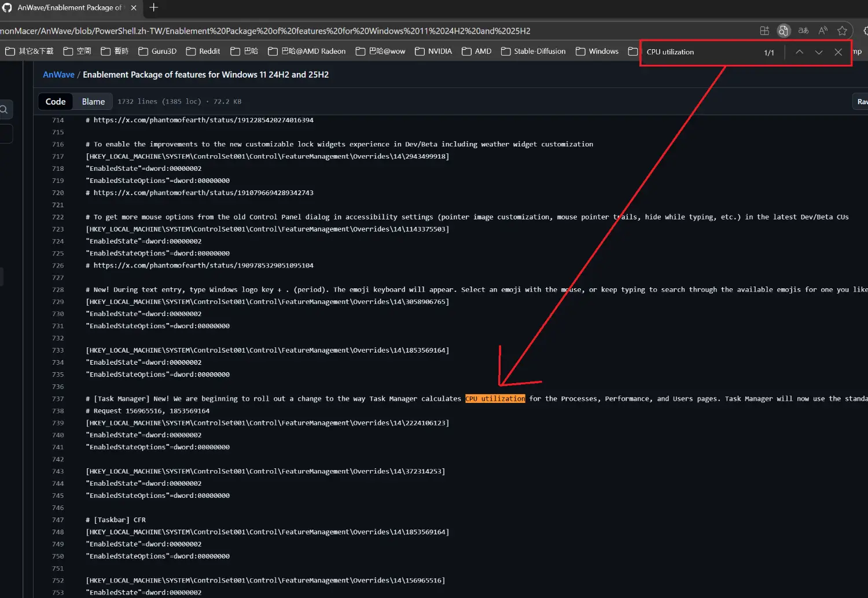The width and height of the screenshot is (868, 598).
Task: Open the NVIDIA bookmarks folder
Action: 433,51
